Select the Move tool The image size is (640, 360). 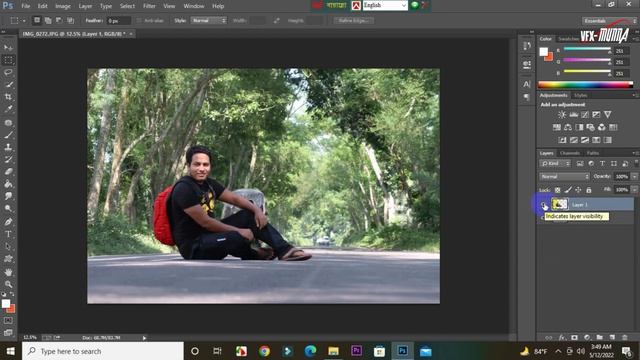(8, 48)
